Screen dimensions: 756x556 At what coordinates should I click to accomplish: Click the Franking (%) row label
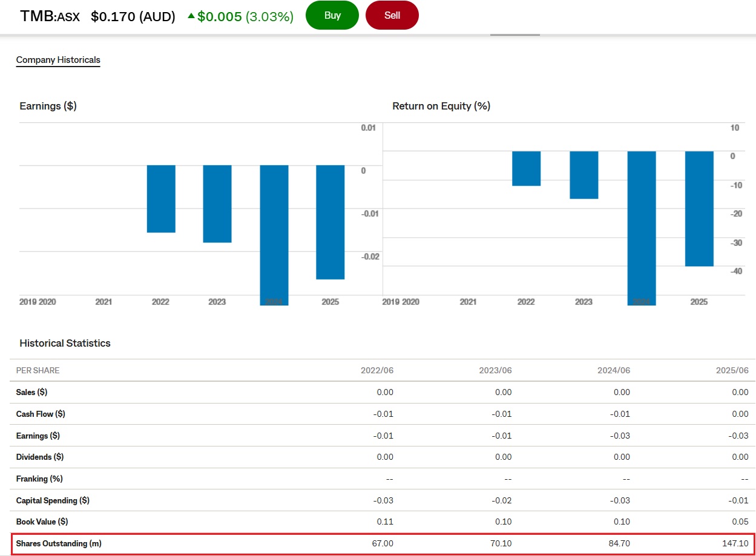(x=39, y=479)
